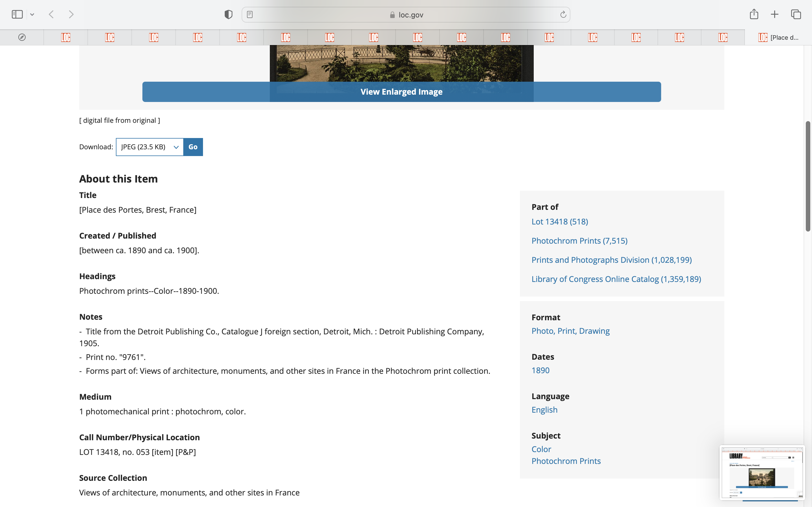
Task: Select the [Place d... active tab
Action: (x=778, y=37)
